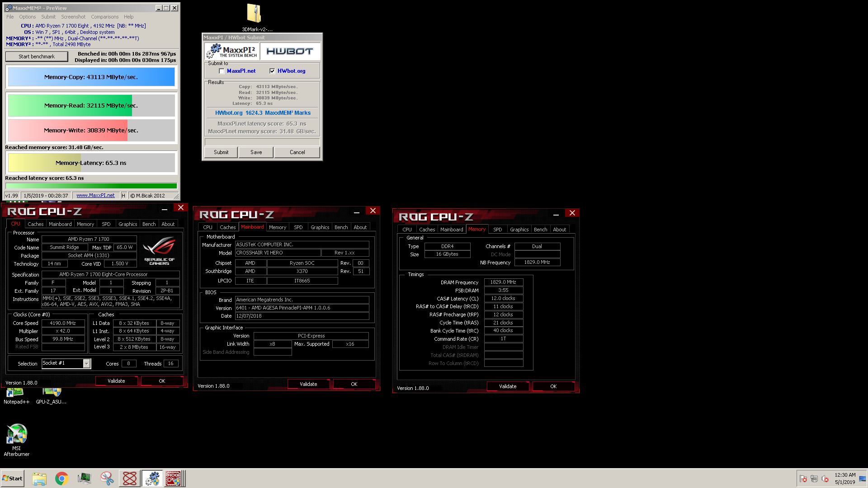This screenshot has width=868, height=488.
Task: Click the Memory-Read result bar
Action: (x=91, y=105)
